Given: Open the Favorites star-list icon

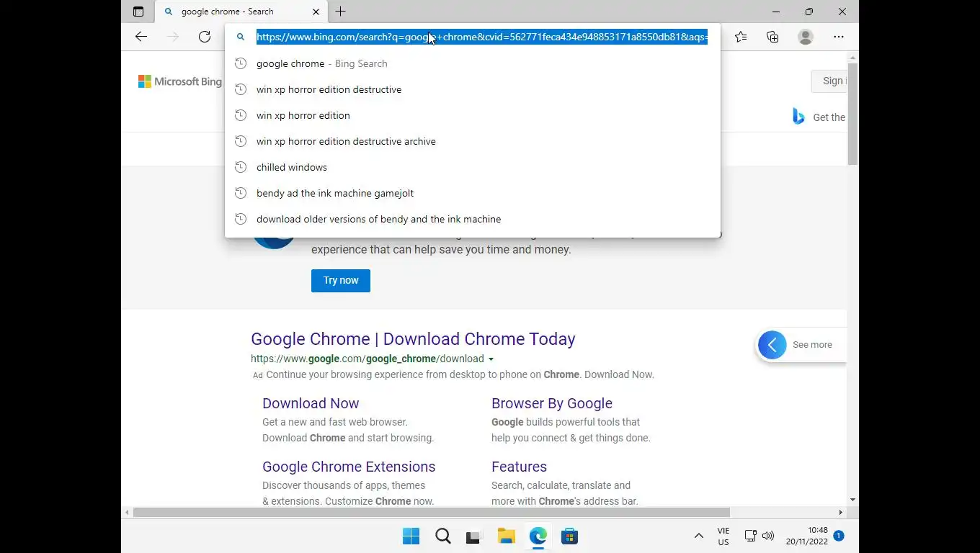Looking at the screenshot, I should coord(741,37).
